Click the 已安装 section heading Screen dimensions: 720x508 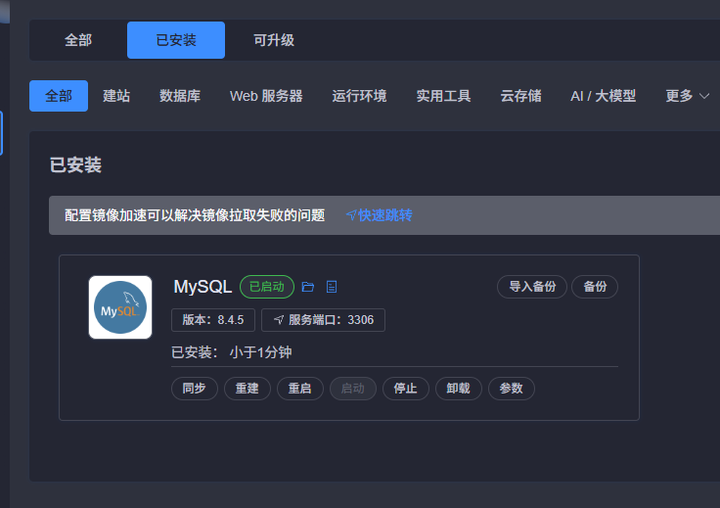[76, 165]
